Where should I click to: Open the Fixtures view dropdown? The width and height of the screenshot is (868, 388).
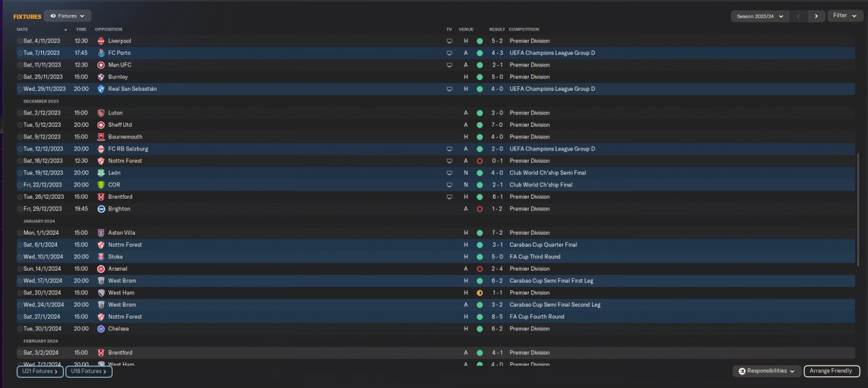[68, 16]
